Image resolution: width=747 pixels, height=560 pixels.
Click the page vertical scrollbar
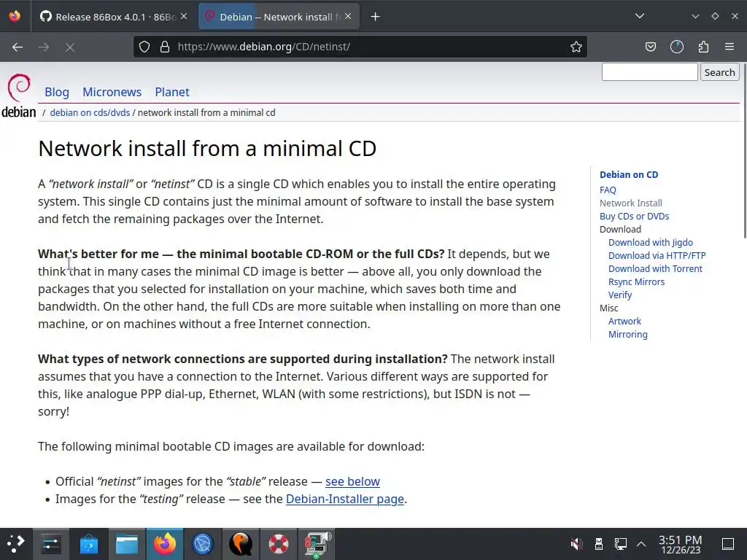tap(744, 150)
